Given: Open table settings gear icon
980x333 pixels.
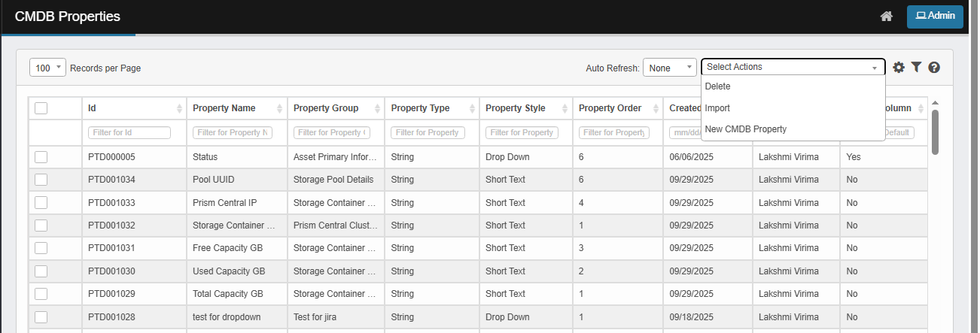Looking at the screenshot, I should pyautogui.click(x=899, y=68).
